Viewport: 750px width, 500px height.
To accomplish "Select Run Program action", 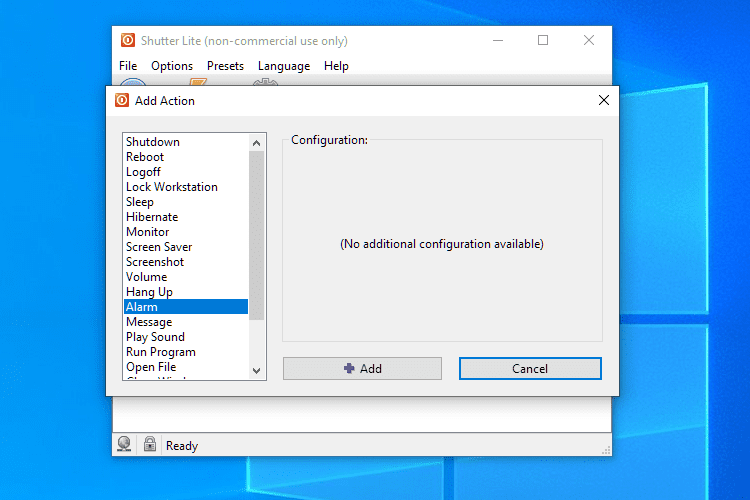I will [186, 352].
